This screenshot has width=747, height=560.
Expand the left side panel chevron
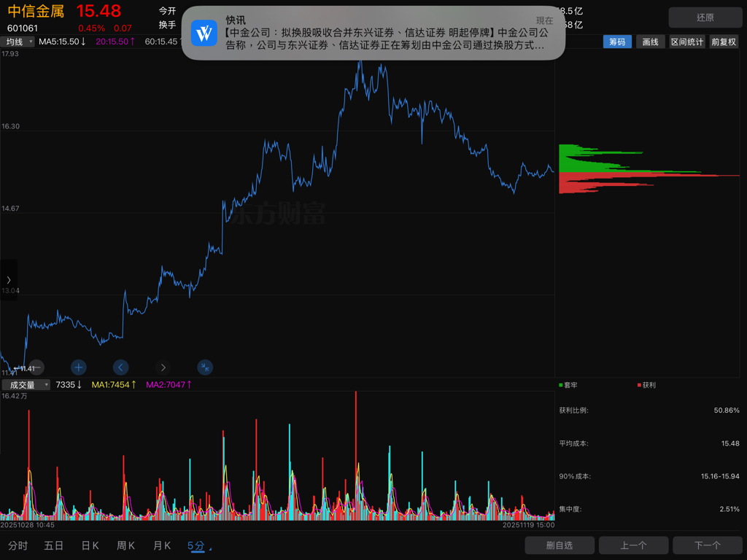pyautogui.click(x=9, y=280)
